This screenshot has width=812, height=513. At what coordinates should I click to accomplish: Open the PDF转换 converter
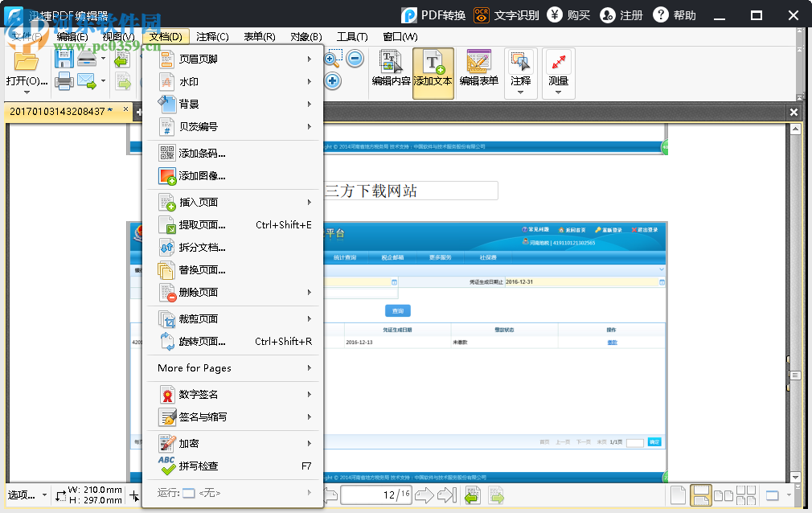(x=427, y=14)
